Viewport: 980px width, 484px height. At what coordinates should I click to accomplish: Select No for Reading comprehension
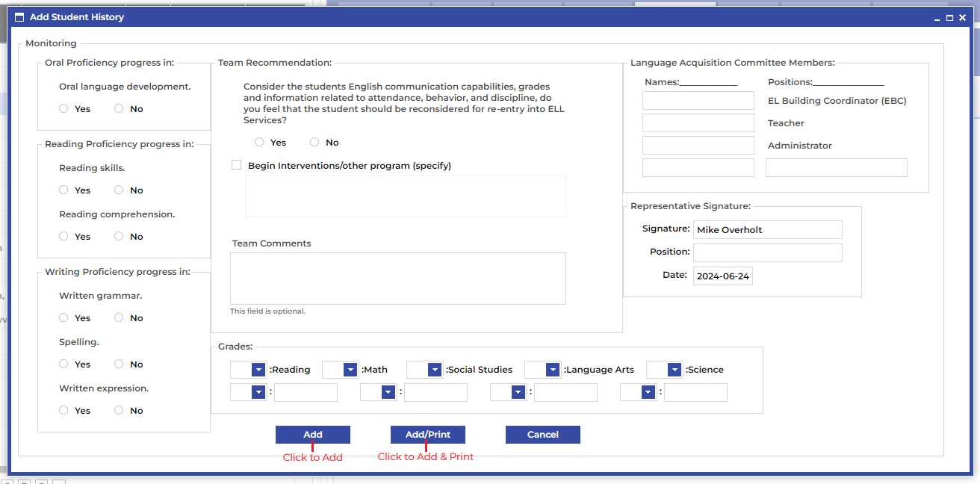coord(119,237)
